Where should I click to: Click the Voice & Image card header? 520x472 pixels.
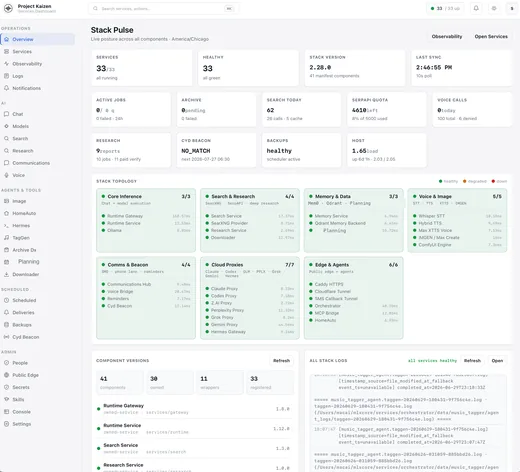click(457, 196)
